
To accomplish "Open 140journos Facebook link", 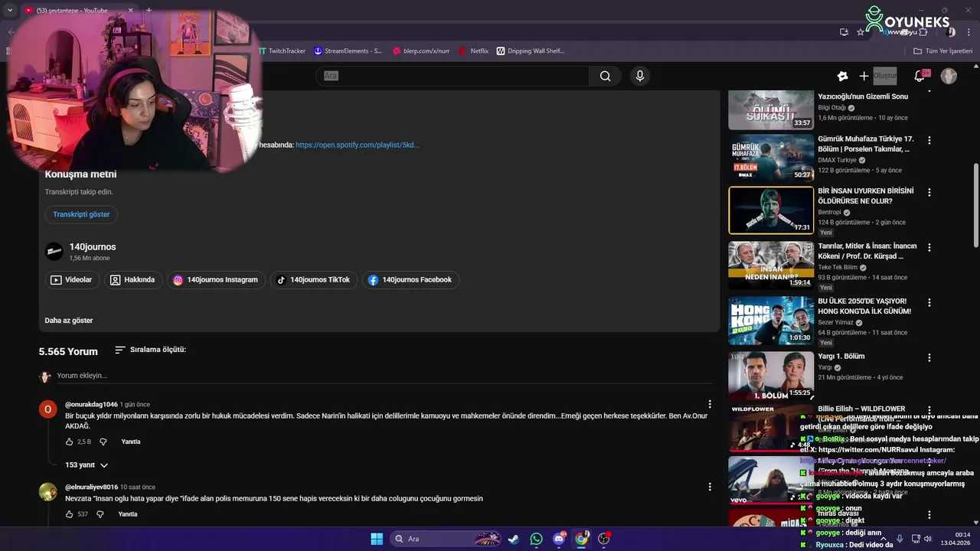I will click(410, 280).
